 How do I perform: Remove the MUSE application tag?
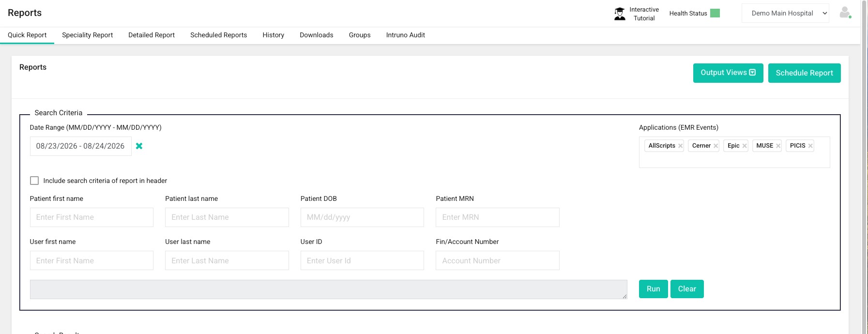(x=778, y=146)
